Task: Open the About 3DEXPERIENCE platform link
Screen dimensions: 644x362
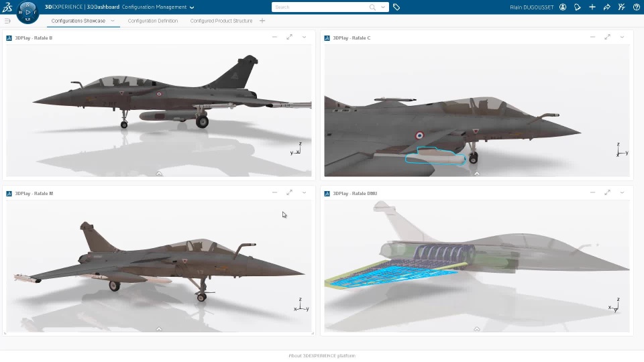Action: coord(322,356)
